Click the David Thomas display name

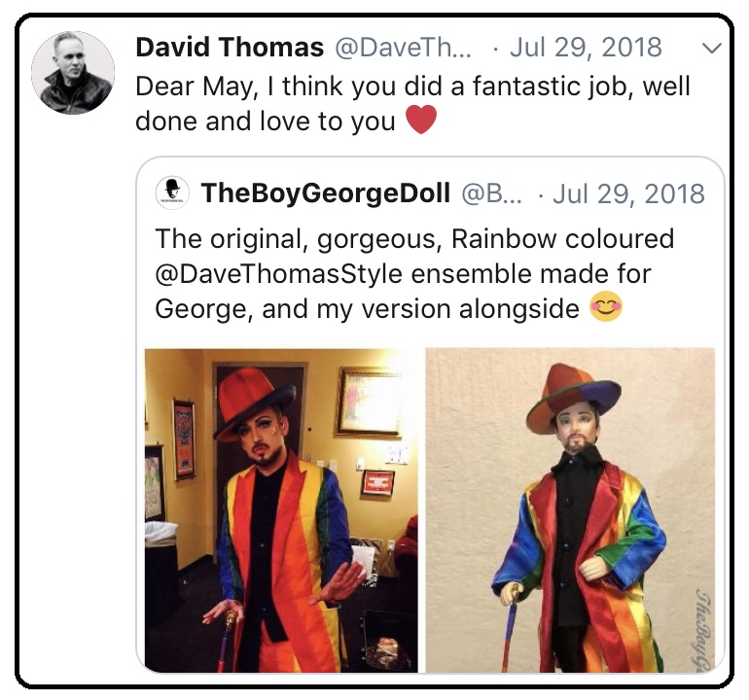pyautogui.click(x=230, y=48)
